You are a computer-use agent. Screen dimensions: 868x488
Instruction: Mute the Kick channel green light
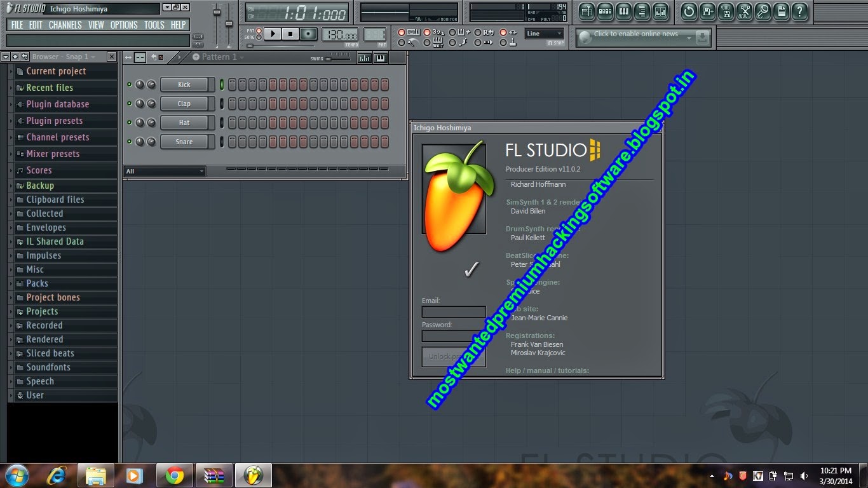tap(130, 85)
